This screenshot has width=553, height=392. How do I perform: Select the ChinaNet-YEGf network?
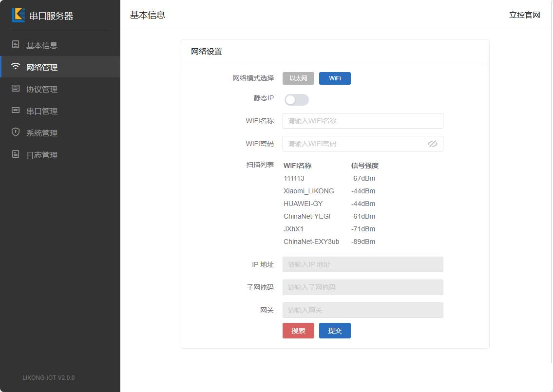pyautogui.click(x=307, y=216)
